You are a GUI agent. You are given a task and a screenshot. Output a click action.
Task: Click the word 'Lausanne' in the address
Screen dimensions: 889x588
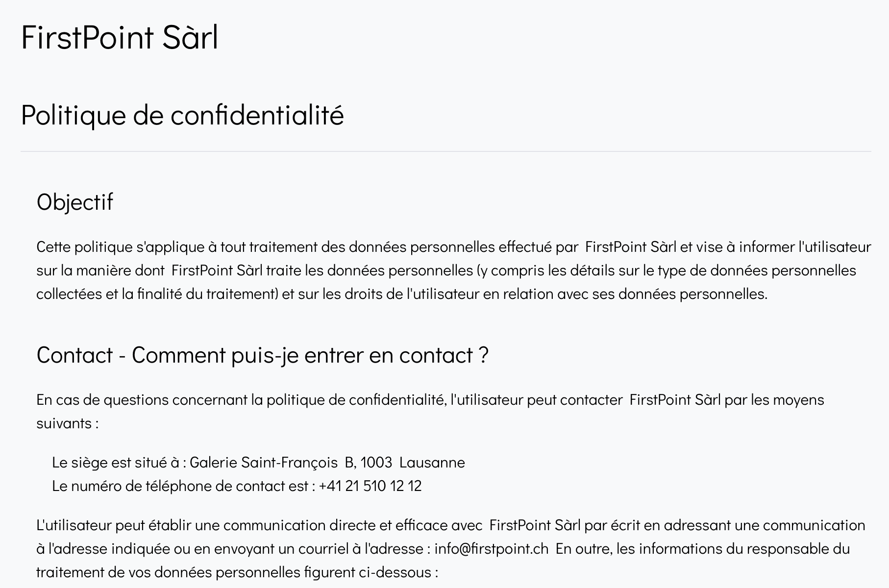pyautogui.click(x=432, y=462)
